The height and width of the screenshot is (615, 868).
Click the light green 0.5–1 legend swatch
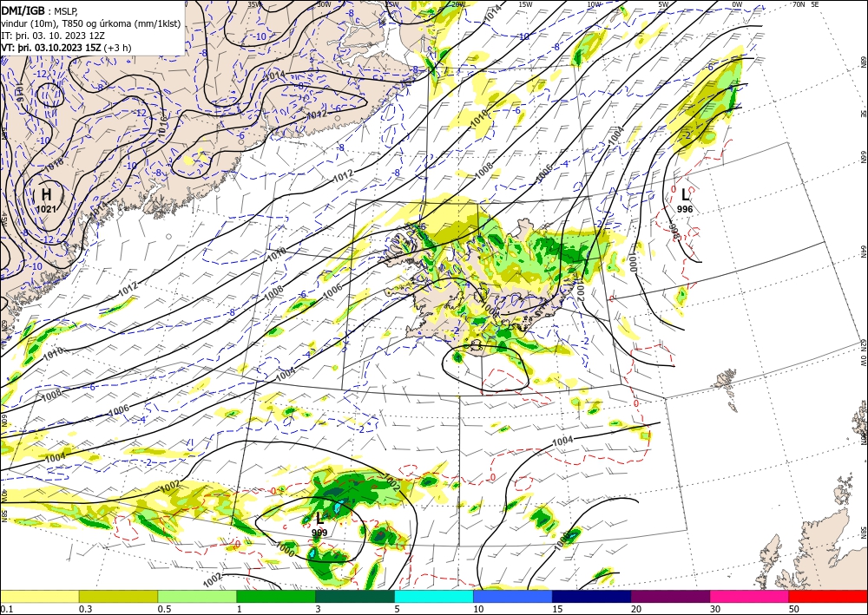coord(197,596)
